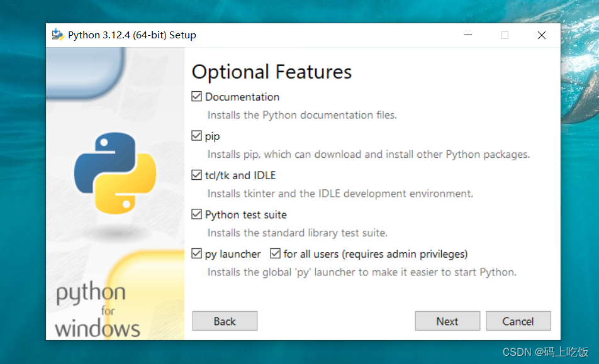Screen dimensions: 599x364
Task: Click the disabled maximize button in the title bar
Action: (505, 35)
